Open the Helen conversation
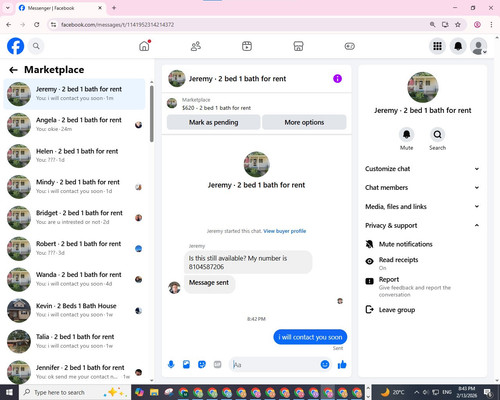 point(74,156)
